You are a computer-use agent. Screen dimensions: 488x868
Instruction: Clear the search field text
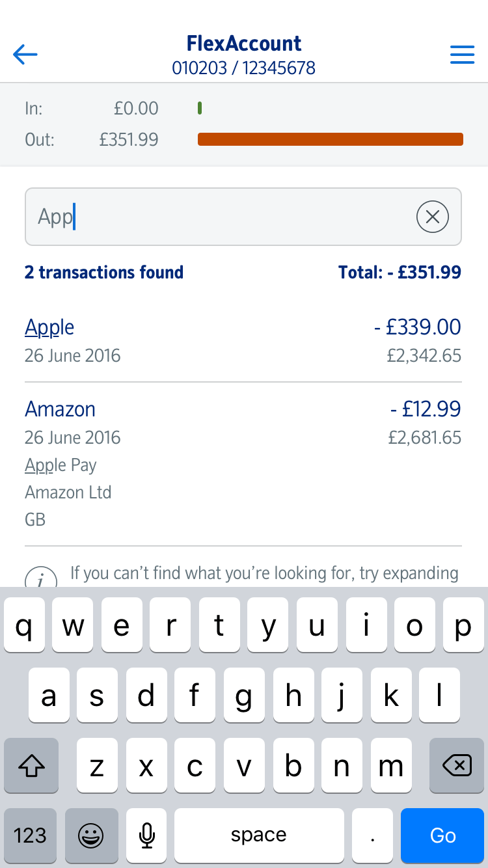coord(432,217)
